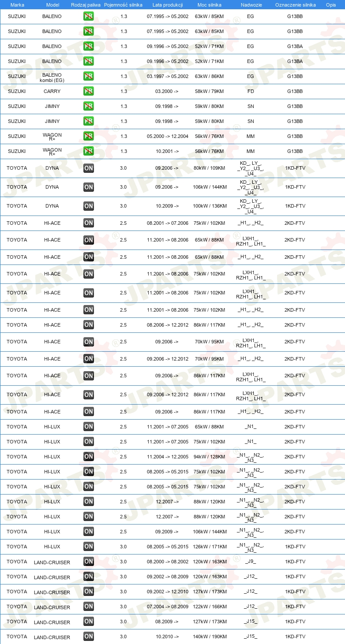Click the Oznaczenie silnika column header
The width and height of the screenshot is (345, 644).
click(296, 4)
